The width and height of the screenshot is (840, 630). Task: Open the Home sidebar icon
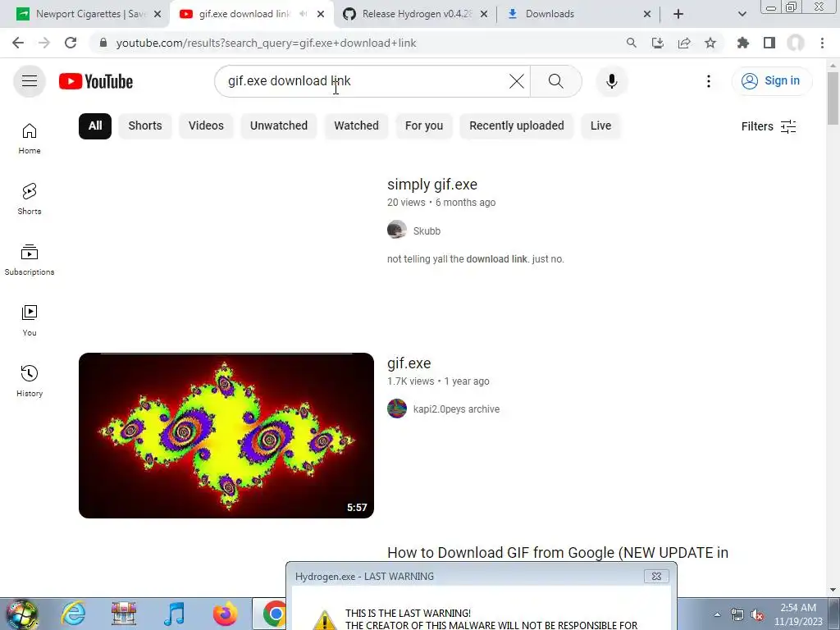point(30,139)
